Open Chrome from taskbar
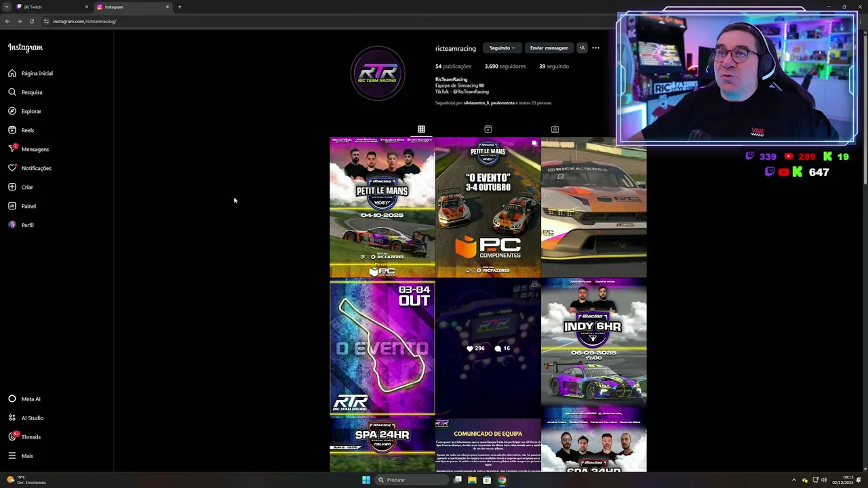Screen dimensions: 868x488 pos(502,480)
